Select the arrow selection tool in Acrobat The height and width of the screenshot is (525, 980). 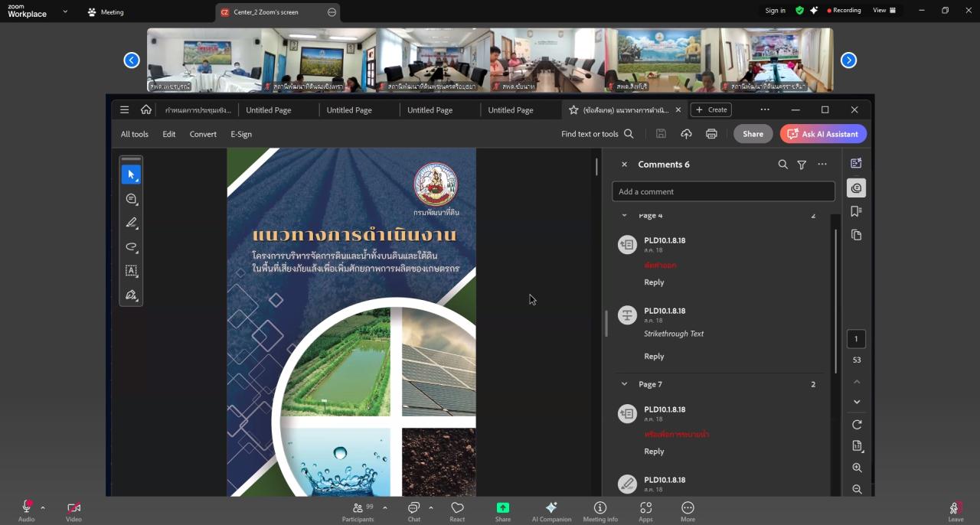coord(131,174)
